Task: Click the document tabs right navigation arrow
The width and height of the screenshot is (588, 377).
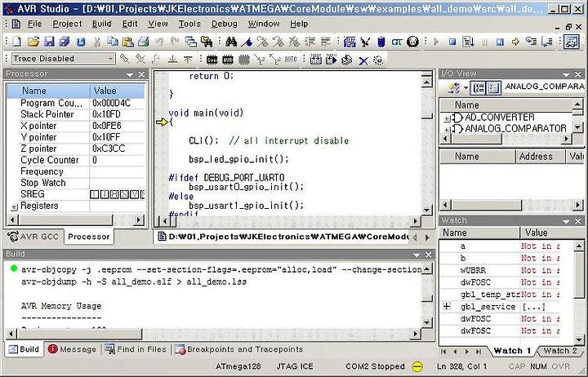Action: click(x=427, y=237)
